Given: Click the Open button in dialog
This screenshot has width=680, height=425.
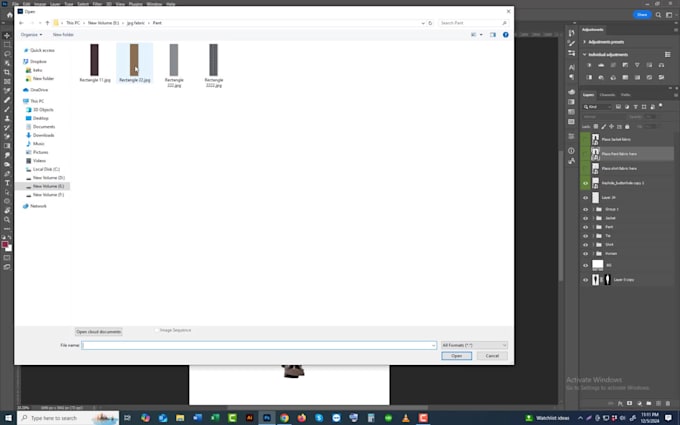Looking at the screenshot, I should pyautogui.click(x=456, y=356).
